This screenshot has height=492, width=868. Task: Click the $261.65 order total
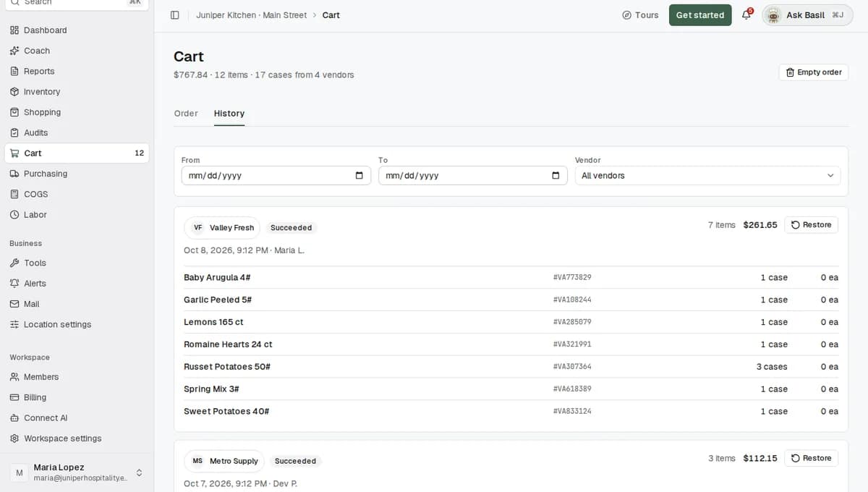pos(760,225)
